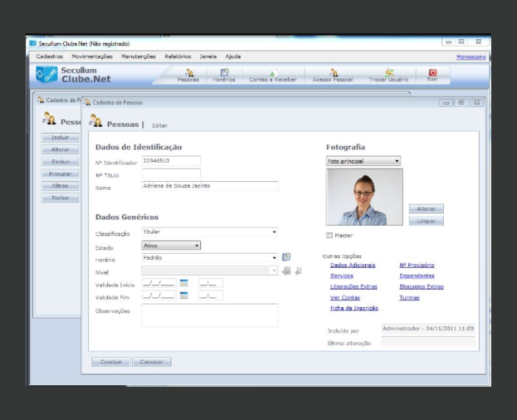This screenshot has height=420, width=517.
Task: Open the Liberações Extras link
Action: pyautogui.click(x=354, y=286)
